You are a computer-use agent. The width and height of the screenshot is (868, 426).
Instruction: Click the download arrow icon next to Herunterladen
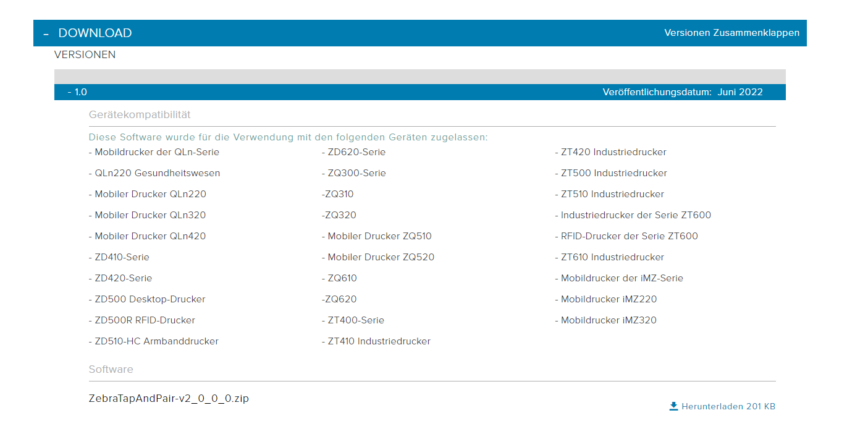tap(673, 406)
